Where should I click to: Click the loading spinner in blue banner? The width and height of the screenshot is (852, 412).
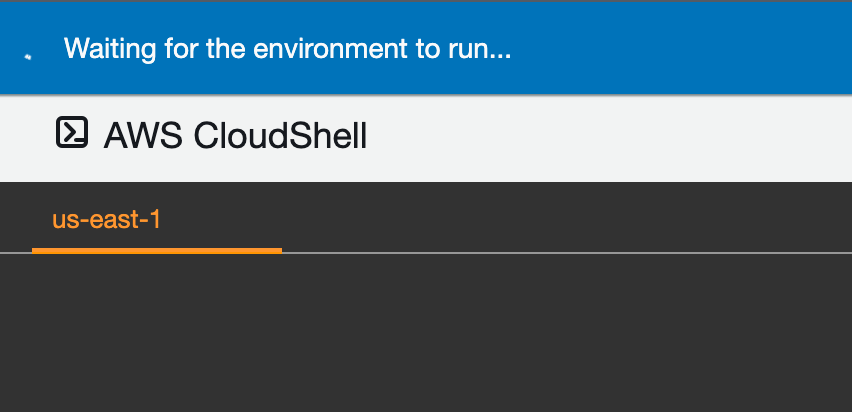(28, 57)
